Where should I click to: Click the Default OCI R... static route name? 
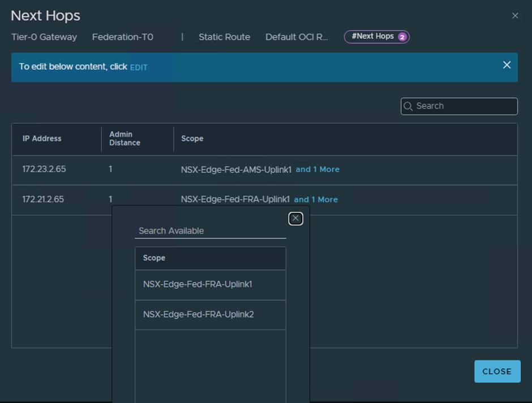click(x=297, y=37)
